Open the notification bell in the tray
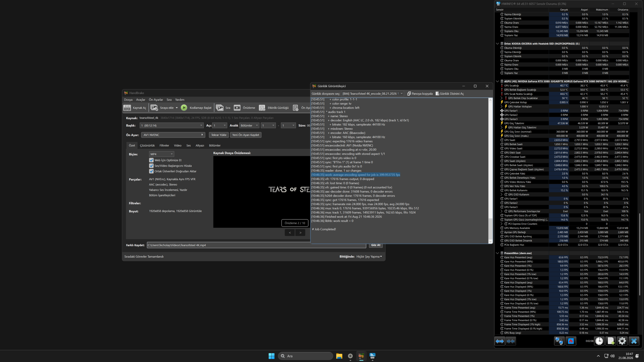Screen dimensions: 644x362 coord(637,356)
